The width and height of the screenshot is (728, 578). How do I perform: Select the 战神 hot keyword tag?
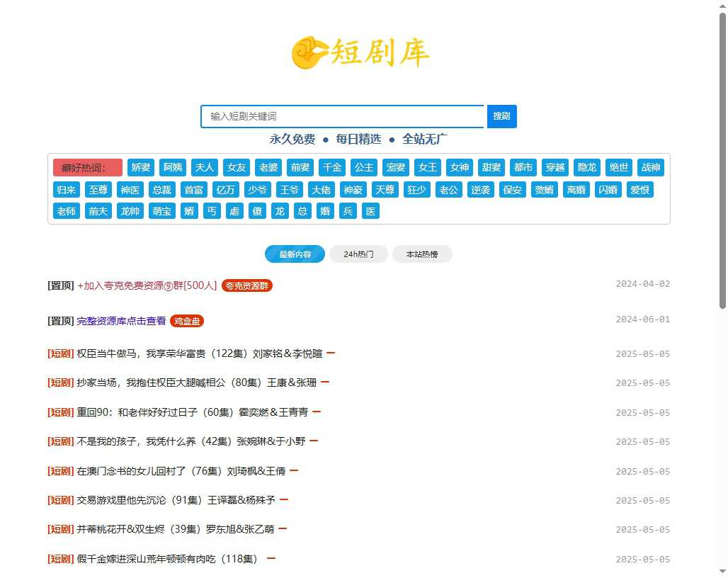click(x=650, y=167)
